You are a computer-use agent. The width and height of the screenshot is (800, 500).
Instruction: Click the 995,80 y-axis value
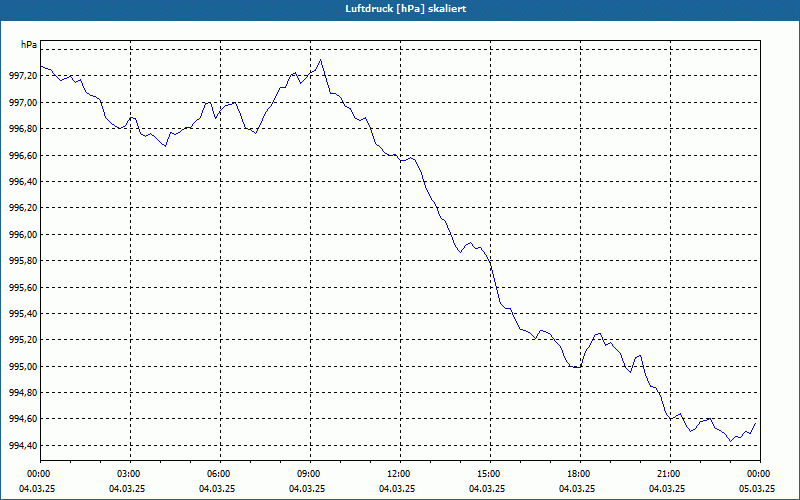click(x=23, y=261)
